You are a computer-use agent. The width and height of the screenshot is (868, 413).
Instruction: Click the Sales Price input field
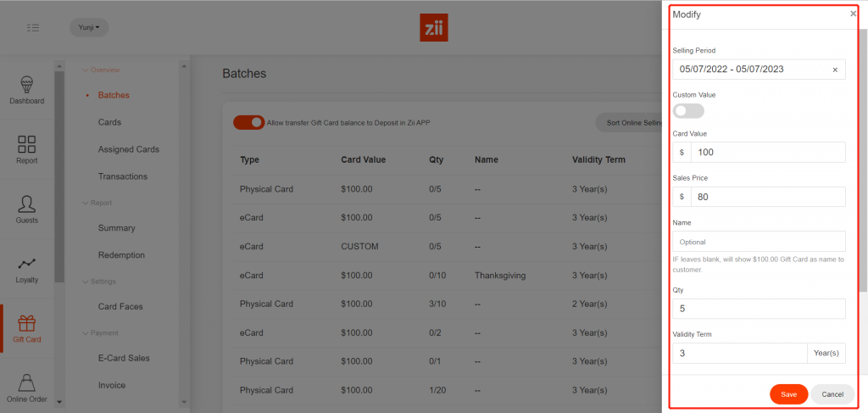pos(767,197)
